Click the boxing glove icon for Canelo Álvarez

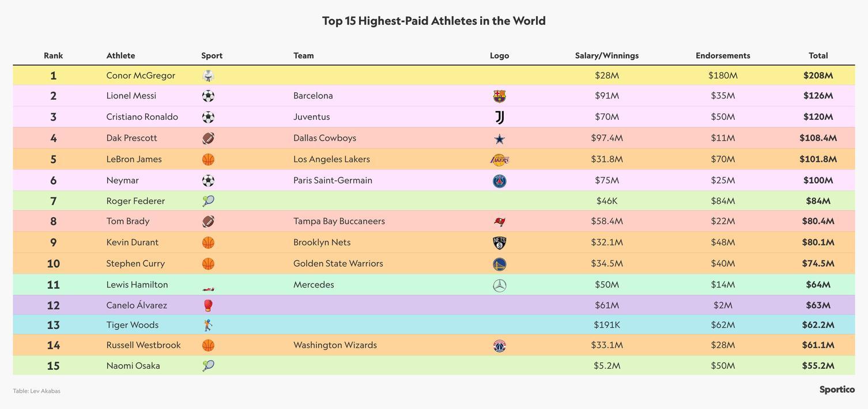(208, 305)
